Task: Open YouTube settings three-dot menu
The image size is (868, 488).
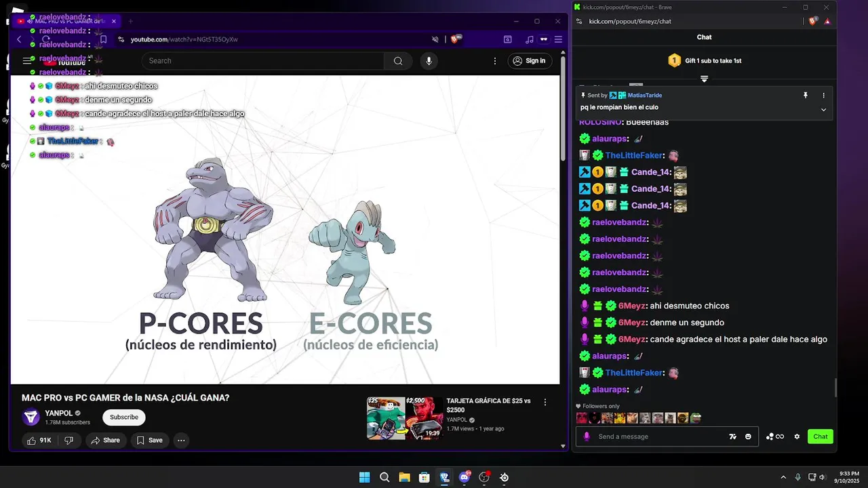Action: (x=495, y=61)
